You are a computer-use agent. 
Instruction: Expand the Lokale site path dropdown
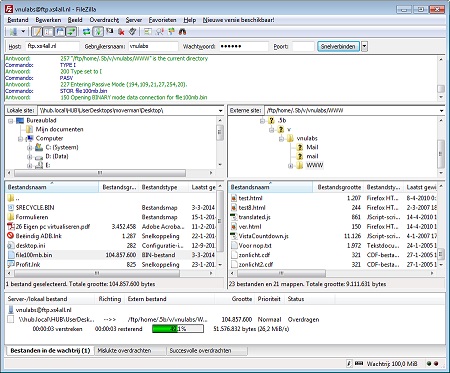220,111
